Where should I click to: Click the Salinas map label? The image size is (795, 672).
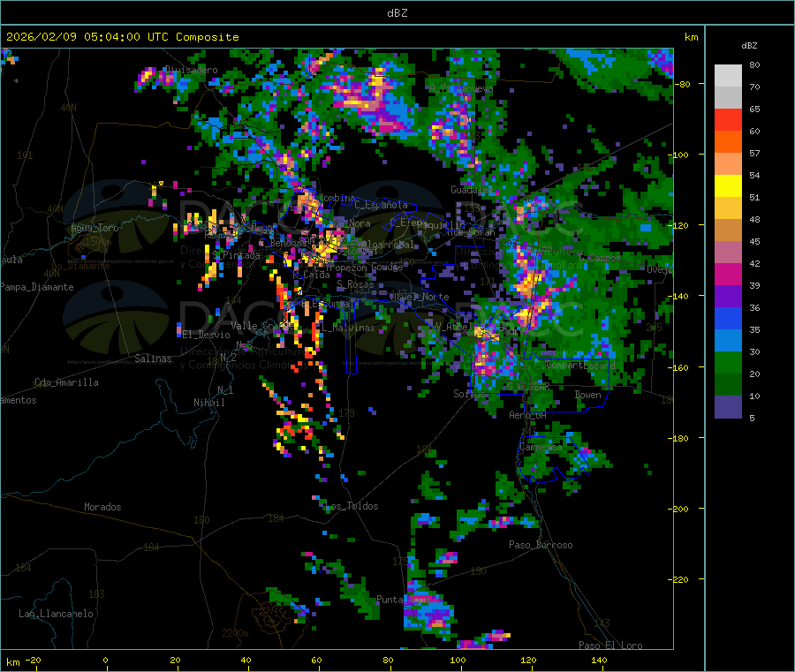point(153,359)
